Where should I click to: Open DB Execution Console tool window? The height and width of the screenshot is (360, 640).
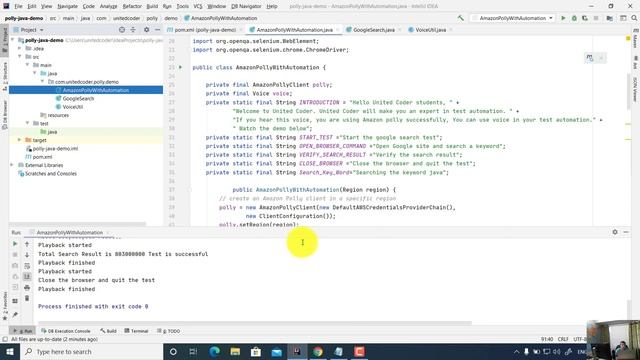tap(66, 331)
